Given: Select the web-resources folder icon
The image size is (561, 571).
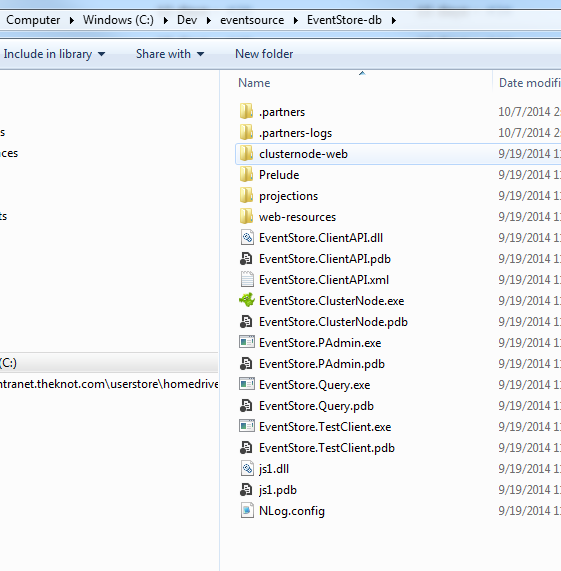Looking at the screenshot, I should 246,216.
